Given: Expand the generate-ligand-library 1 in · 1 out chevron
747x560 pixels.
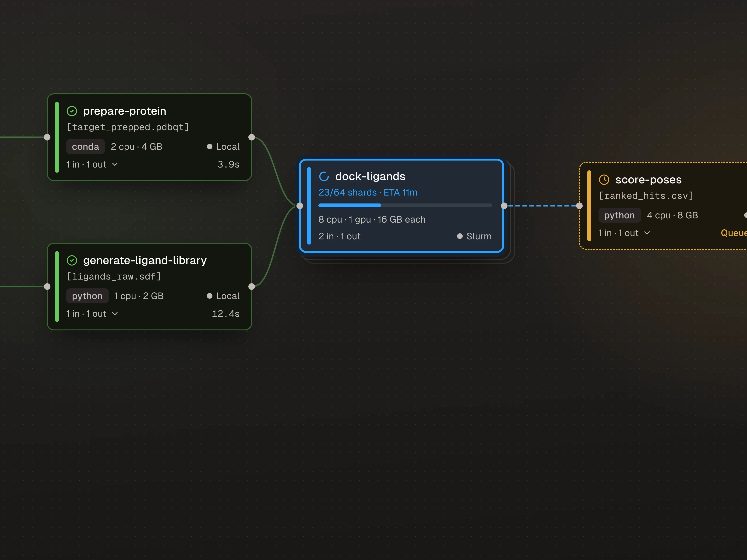Looking at the screenshot, I should click(x=115, y=314).
